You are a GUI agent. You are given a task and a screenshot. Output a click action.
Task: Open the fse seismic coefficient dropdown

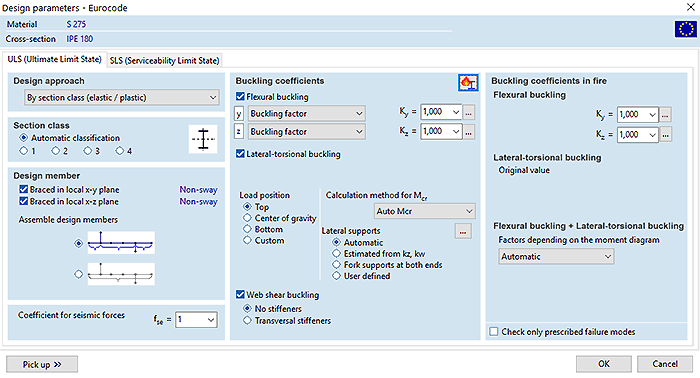click(196, 320)
